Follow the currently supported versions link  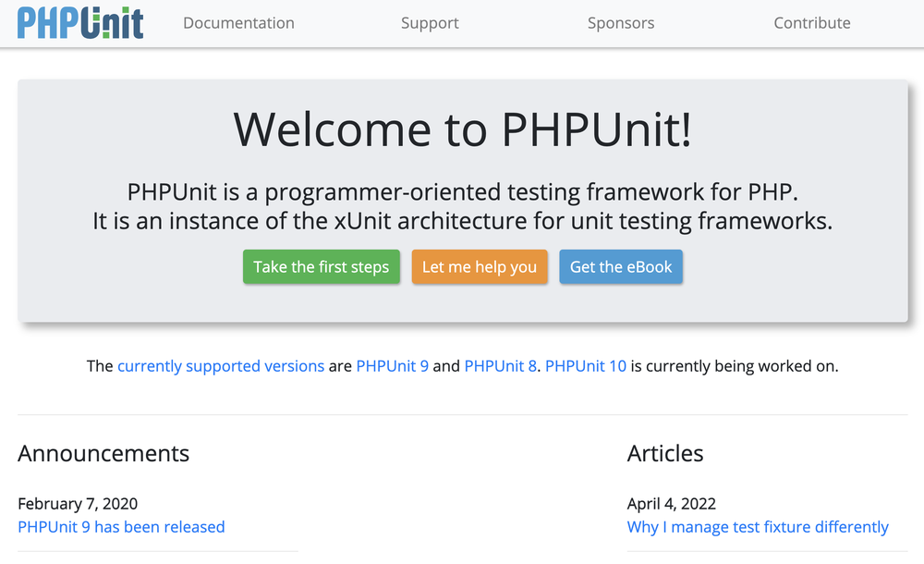pyautogui.click(x=221, y=366)
